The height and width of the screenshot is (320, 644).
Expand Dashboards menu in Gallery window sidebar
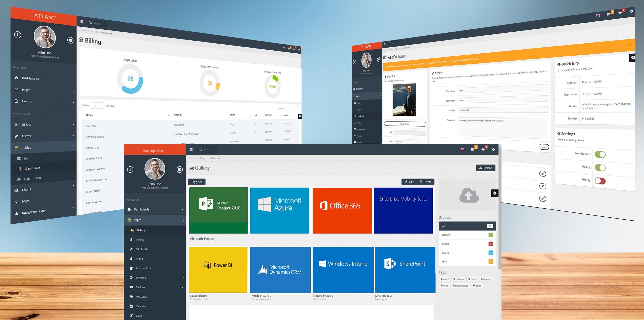pyautogui.click(x=155, y=209)
